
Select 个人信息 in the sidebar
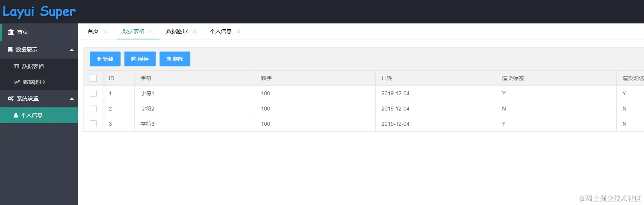39,115
